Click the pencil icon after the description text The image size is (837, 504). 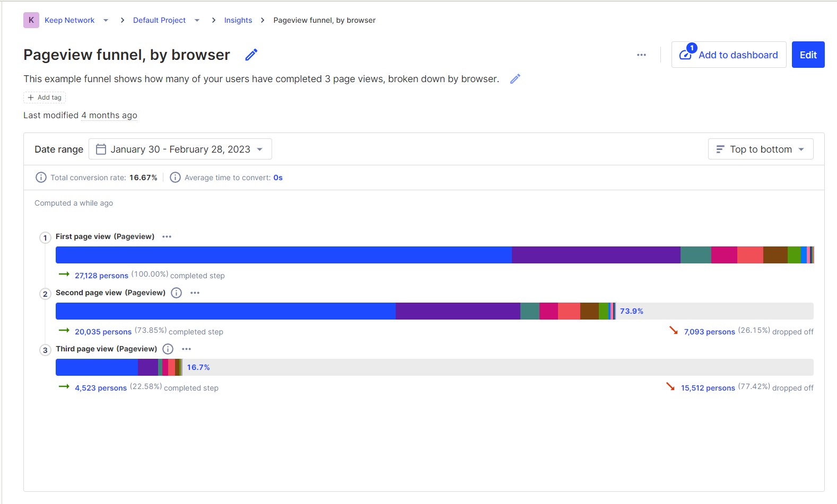click(515, 78)
